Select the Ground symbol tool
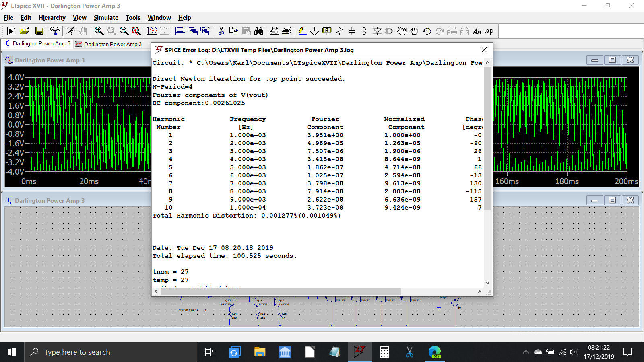The width and height of the screenshot is (644, 362). [x=315, y=31]
